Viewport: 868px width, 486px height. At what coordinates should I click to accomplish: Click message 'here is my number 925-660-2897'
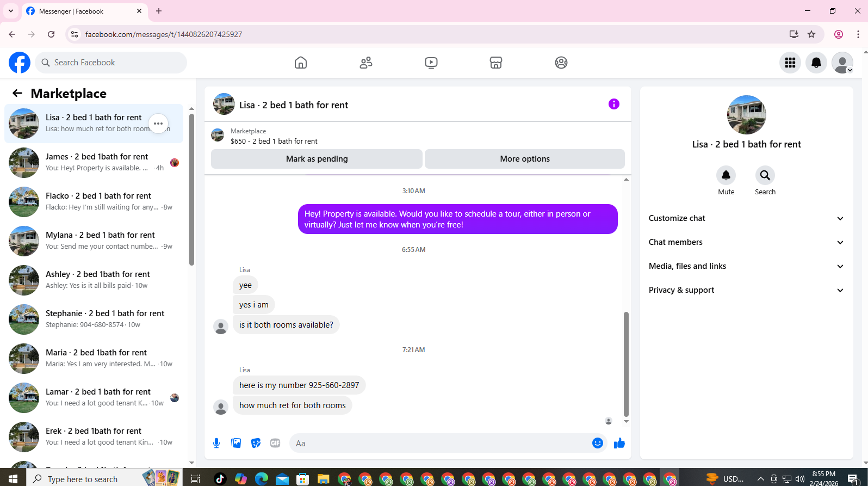tap(299, 385)
